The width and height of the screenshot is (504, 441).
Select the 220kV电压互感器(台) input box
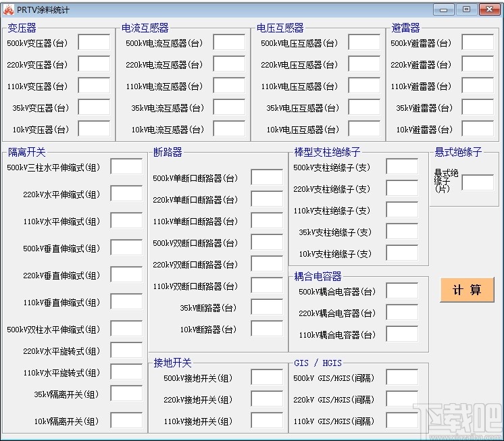[365, 64]
